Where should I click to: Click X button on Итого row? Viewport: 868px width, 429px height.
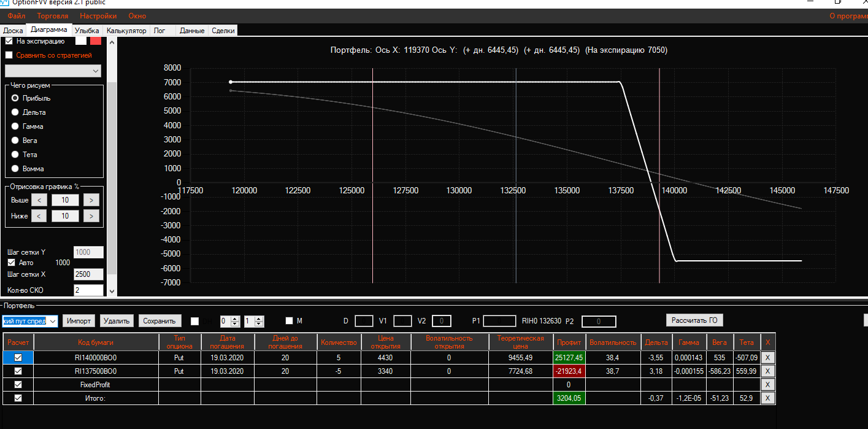pyautogui.click(x=768, y=398)
